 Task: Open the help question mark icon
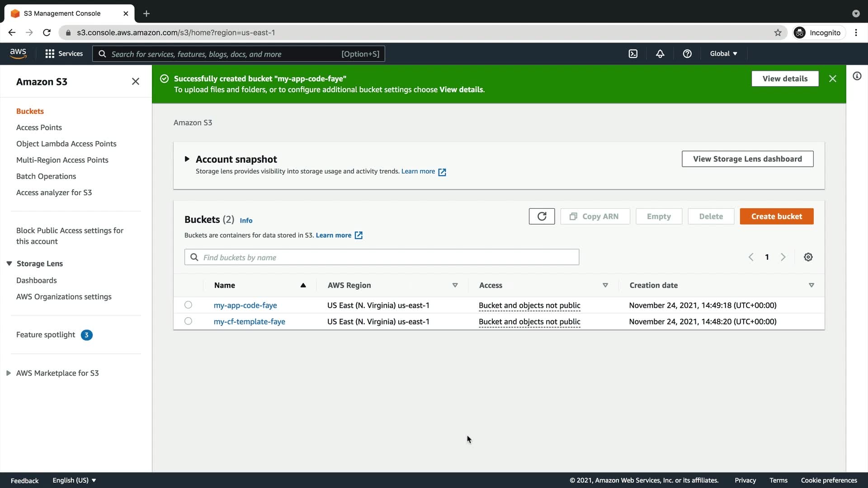point(687,54)
